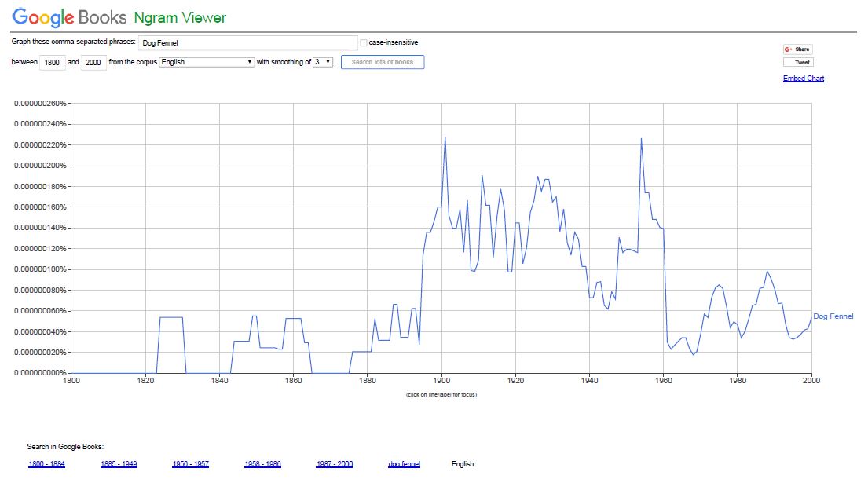Click the Tweet button

point(798,63)
